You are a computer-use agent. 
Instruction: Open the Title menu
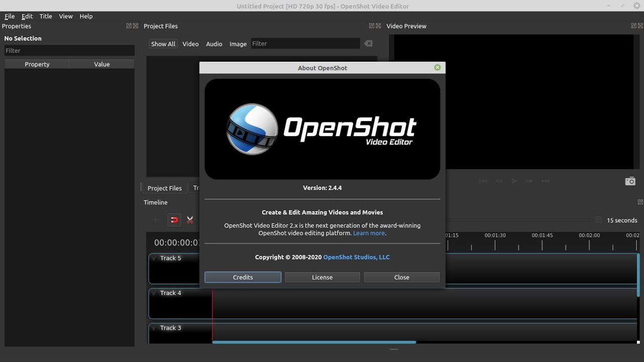(46, 16)
